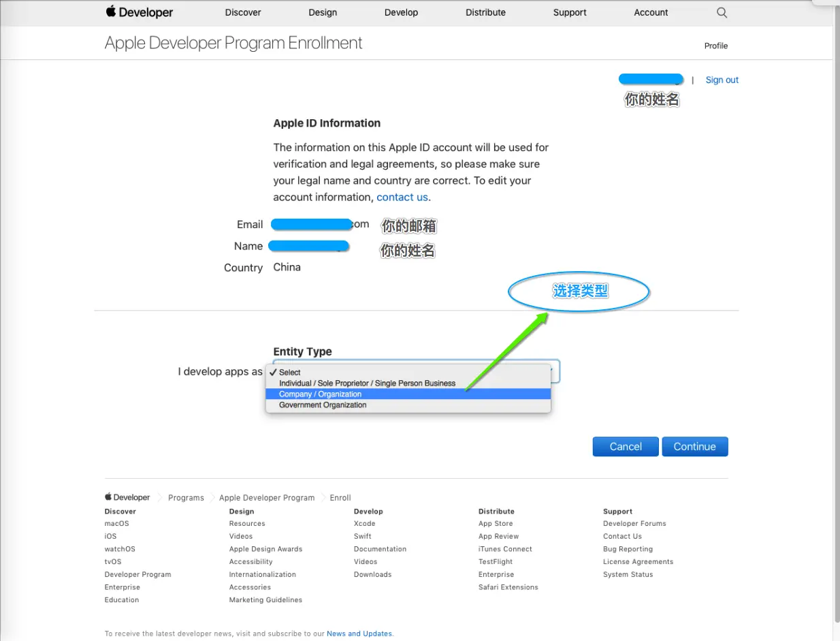Click the Continue button
This screenshot has height=641, width=840.
point(695,447)
